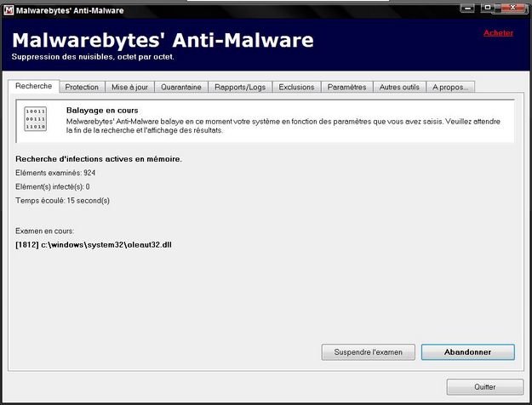
Task: Click the Temps écoulé: 15 second(s) line
Action: [x=62, y=201]
